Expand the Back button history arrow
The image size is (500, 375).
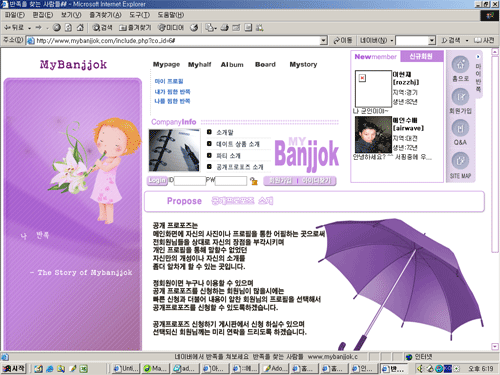(29, 28)
